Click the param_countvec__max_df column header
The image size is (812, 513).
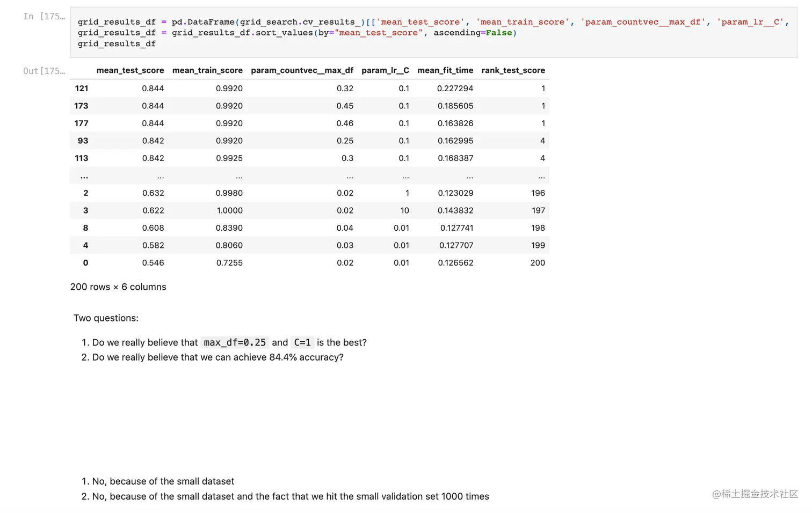(x=302, y=70)
